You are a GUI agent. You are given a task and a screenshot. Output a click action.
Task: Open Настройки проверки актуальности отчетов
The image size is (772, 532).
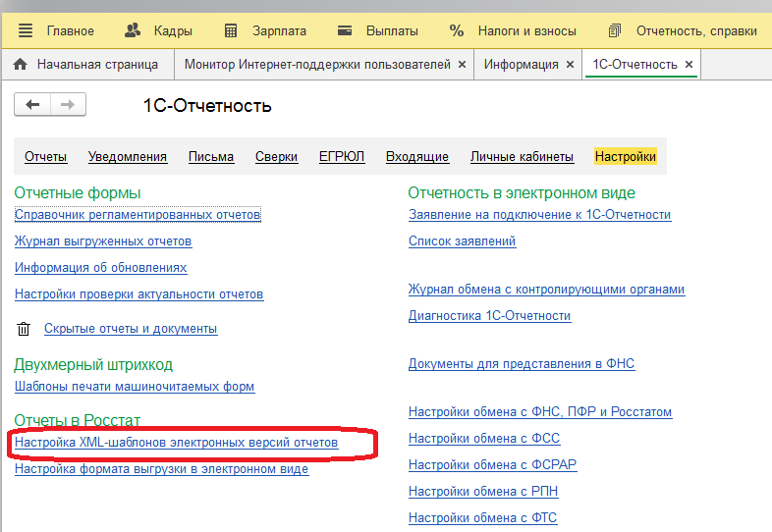[x=138, y=294]
